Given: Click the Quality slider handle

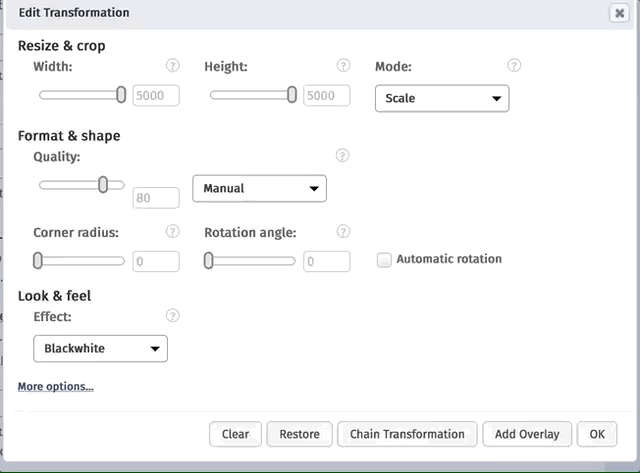Looking at the screenshot, I should pos(103,185).
